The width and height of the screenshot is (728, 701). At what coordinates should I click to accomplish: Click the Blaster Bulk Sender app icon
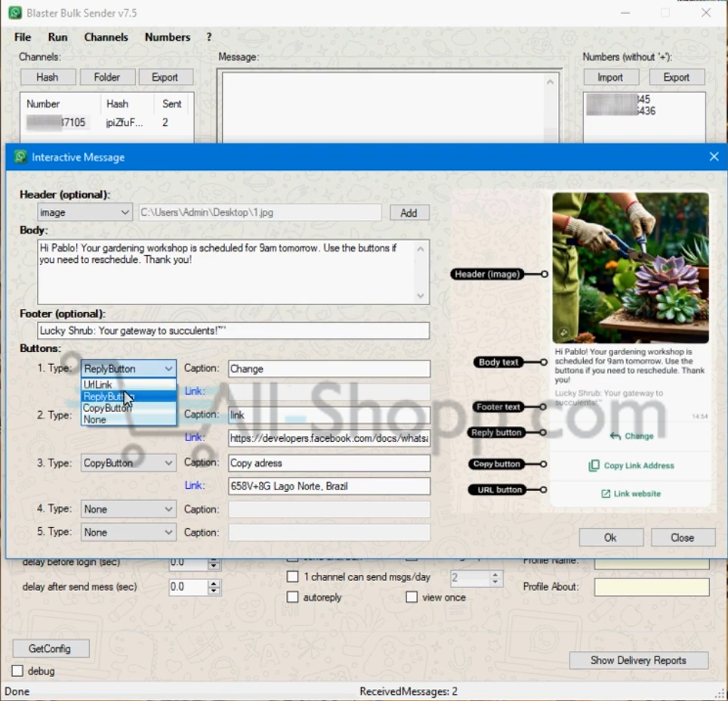coord(14,13)
